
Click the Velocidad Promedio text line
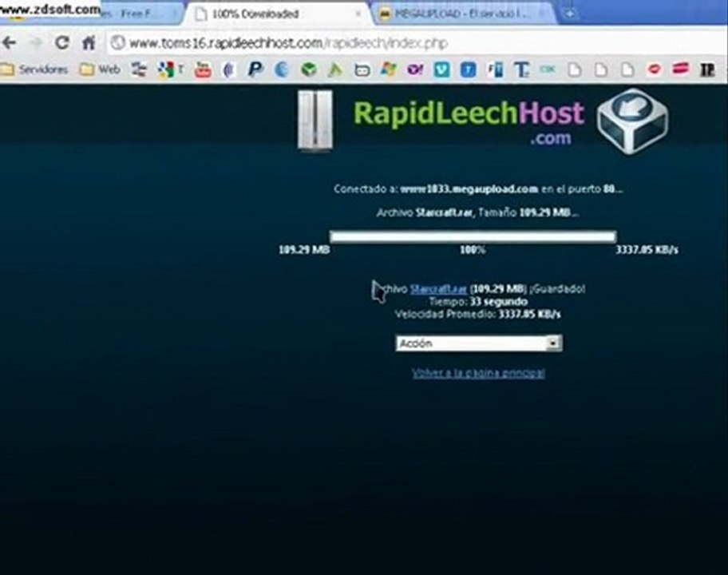477,315
